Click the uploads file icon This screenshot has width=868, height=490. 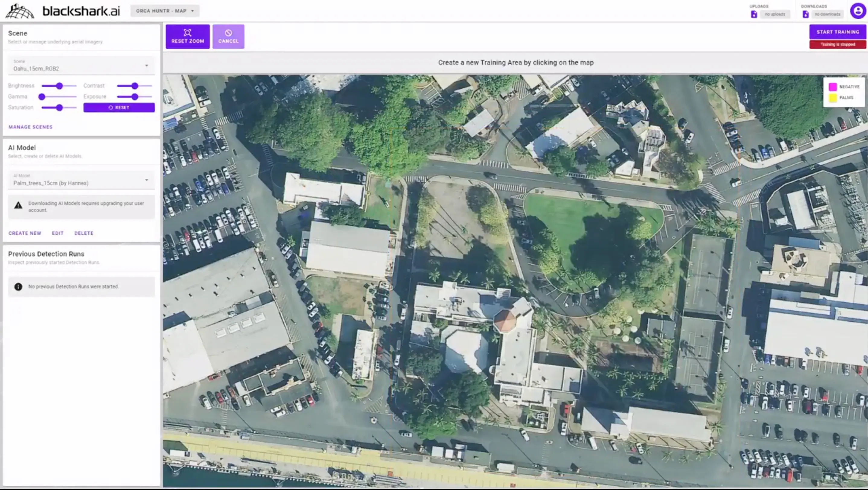coord(754,14)
